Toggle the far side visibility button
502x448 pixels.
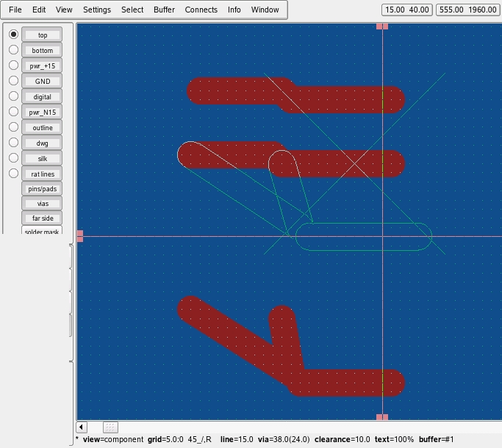click(43, 218)
